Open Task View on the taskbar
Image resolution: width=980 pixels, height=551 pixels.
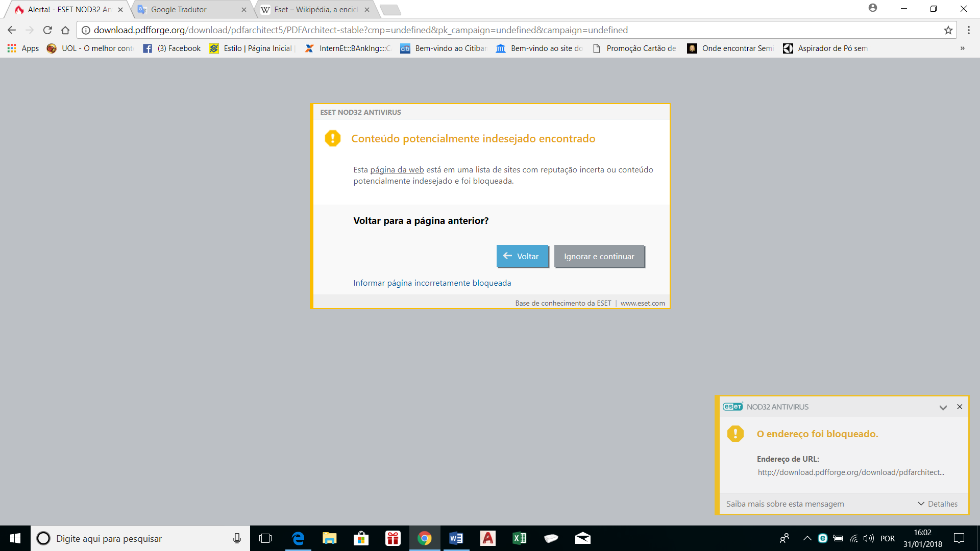pos(265,538)
